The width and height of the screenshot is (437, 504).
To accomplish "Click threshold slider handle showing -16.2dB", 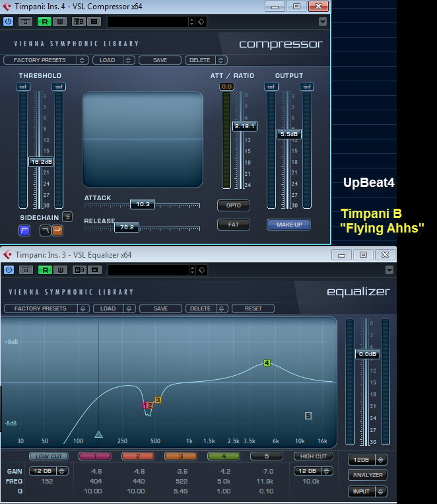I will point(41,162).
